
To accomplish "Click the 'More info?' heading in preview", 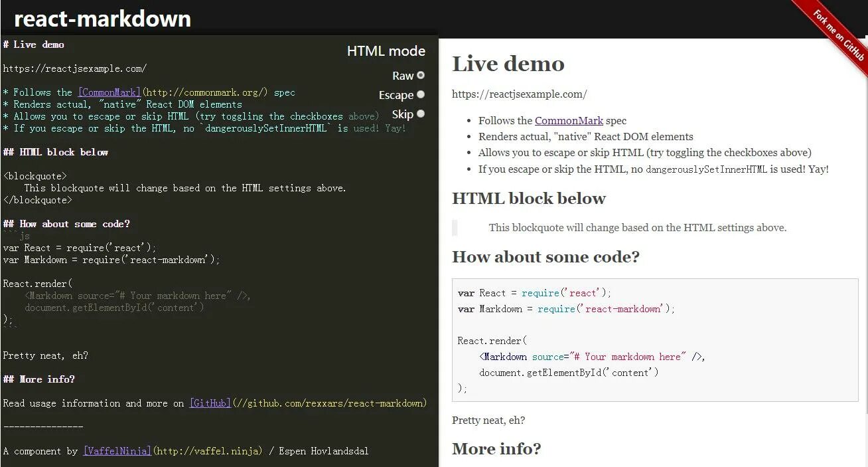I will click(496, 449).
